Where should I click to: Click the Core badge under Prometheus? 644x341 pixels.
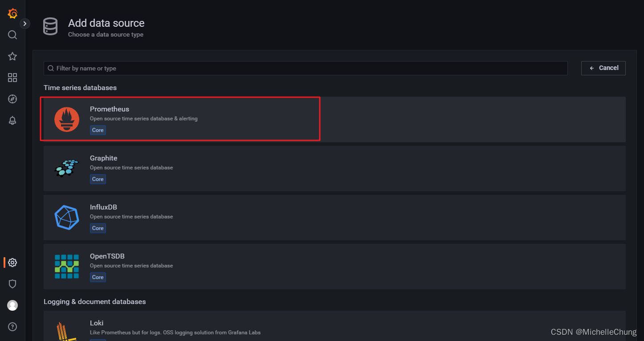coord(98,130)
